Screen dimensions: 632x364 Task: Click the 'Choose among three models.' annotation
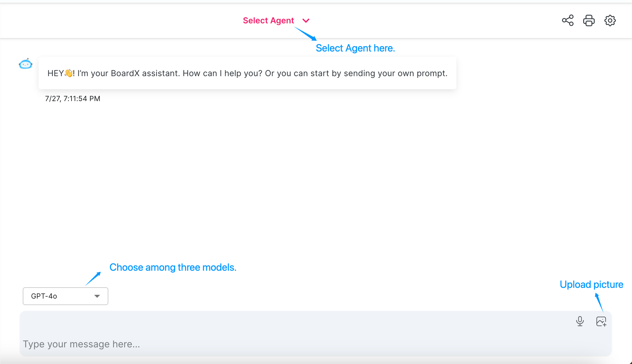173,267
